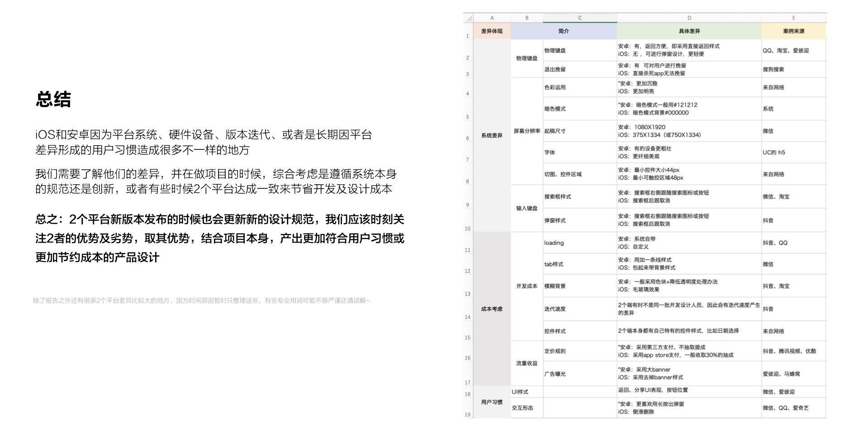
Task: Click the 成本考虑 merged cell
Action: point(492,309)
